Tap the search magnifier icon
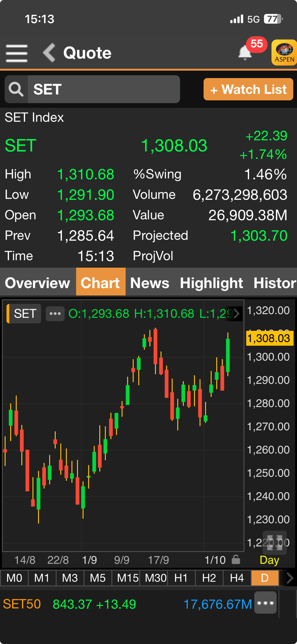 [16, 90]
